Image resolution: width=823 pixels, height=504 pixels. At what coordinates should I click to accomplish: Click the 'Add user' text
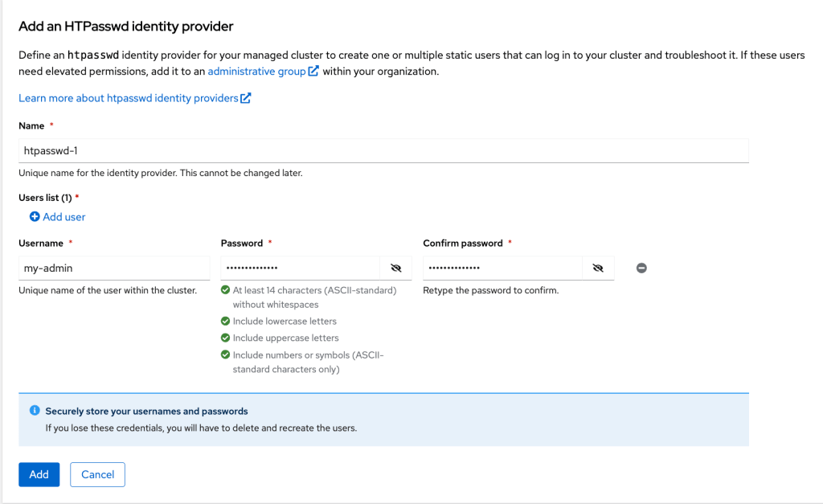coord(64,217)
